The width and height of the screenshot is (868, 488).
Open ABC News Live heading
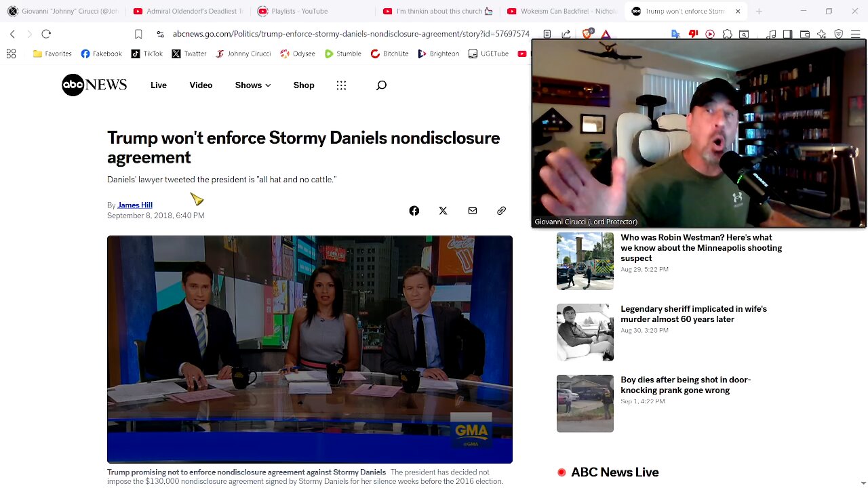pyautogui.click(x=615, y=472)
